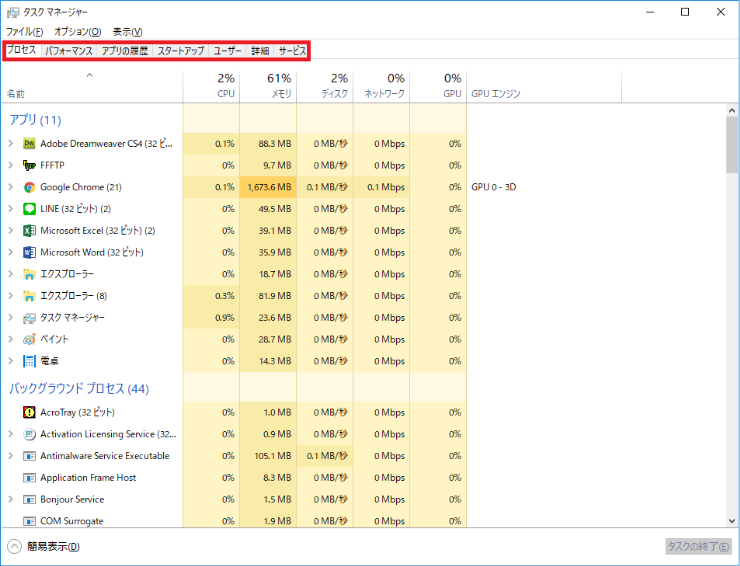The width and height of the screenshot is (740, 566).
Task: Click the Microsoft Excel icon
Action: click(x=29, y=231)
